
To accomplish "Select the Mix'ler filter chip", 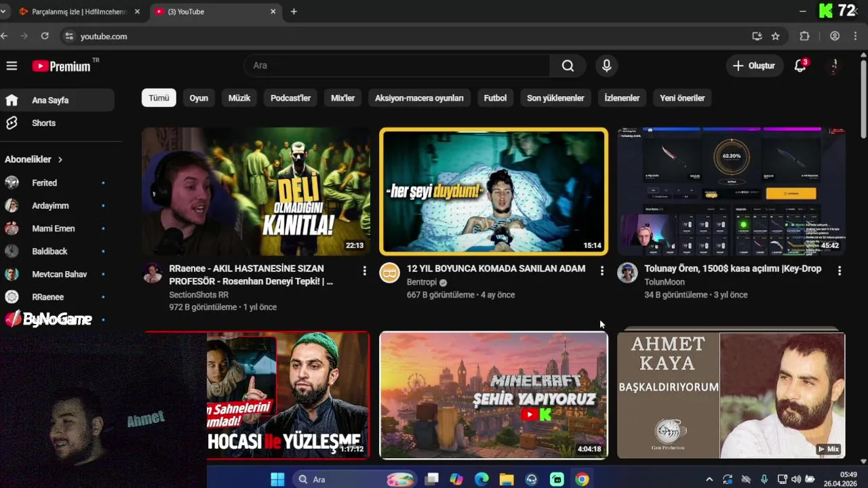I will pos(342,98).
